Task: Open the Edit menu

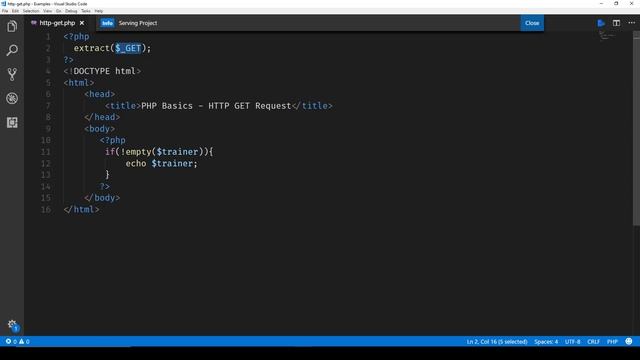Action: click(15, 11)
